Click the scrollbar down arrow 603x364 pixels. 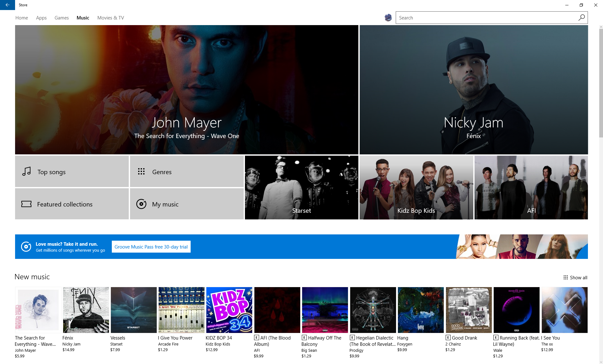pyautogui.click(x=601, y=362)
